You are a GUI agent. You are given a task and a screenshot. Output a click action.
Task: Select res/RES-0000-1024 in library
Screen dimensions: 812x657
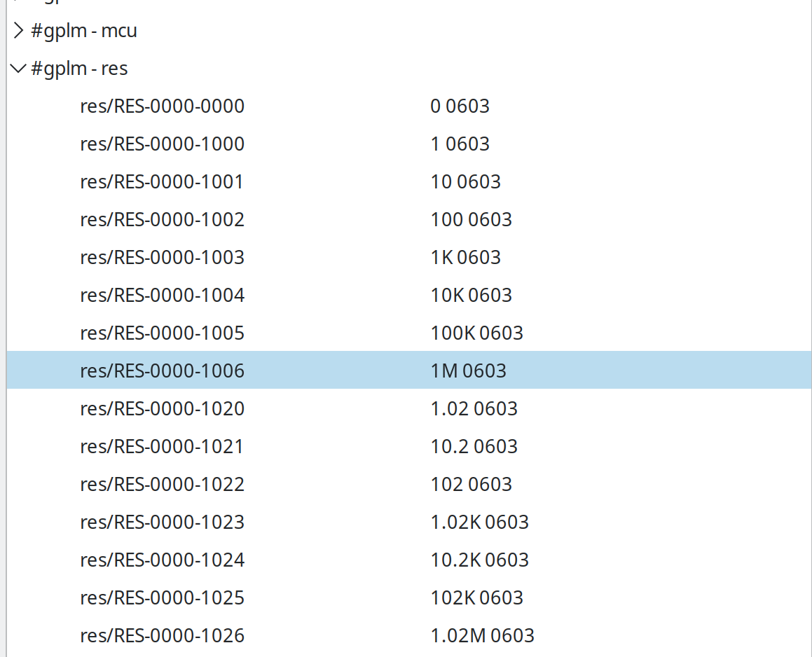(162, 560)
